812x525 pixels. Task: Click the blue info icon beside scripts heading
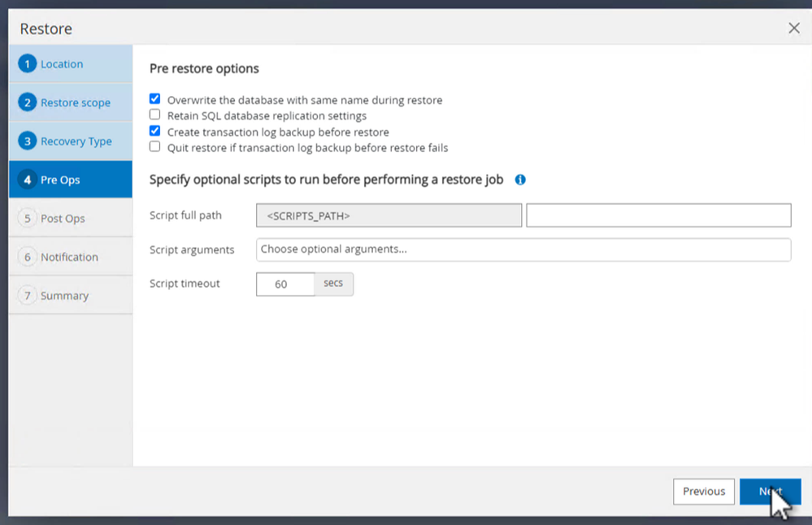[520, 180]
